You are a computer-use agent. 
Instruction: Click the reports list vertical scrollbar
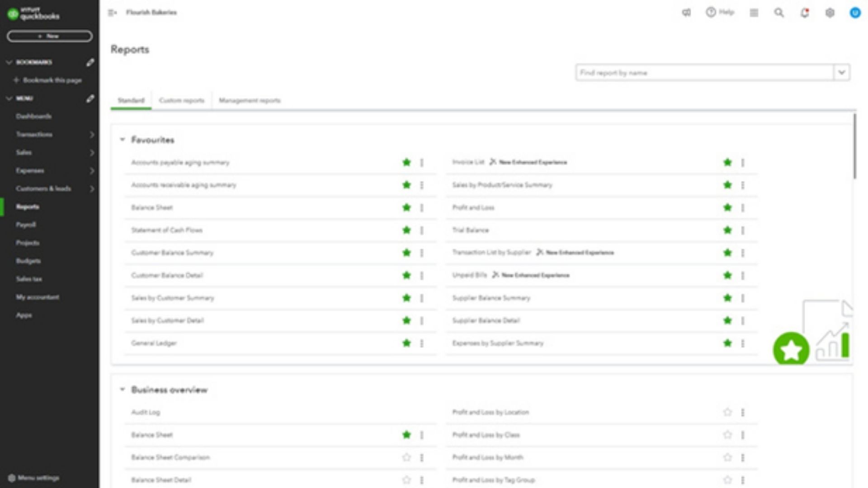click(854, 146)
